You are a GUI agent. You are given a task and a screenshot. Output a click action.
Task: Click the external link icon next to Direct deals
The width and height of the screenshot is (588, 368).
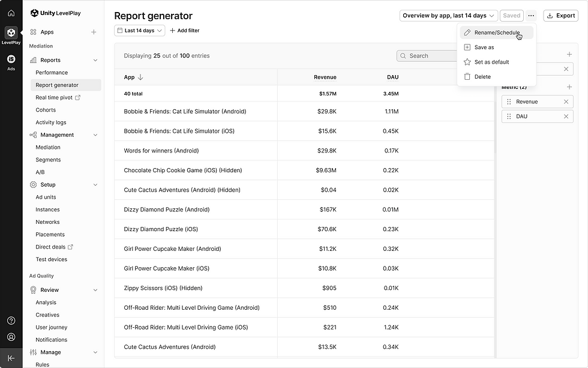click(70, 247)
